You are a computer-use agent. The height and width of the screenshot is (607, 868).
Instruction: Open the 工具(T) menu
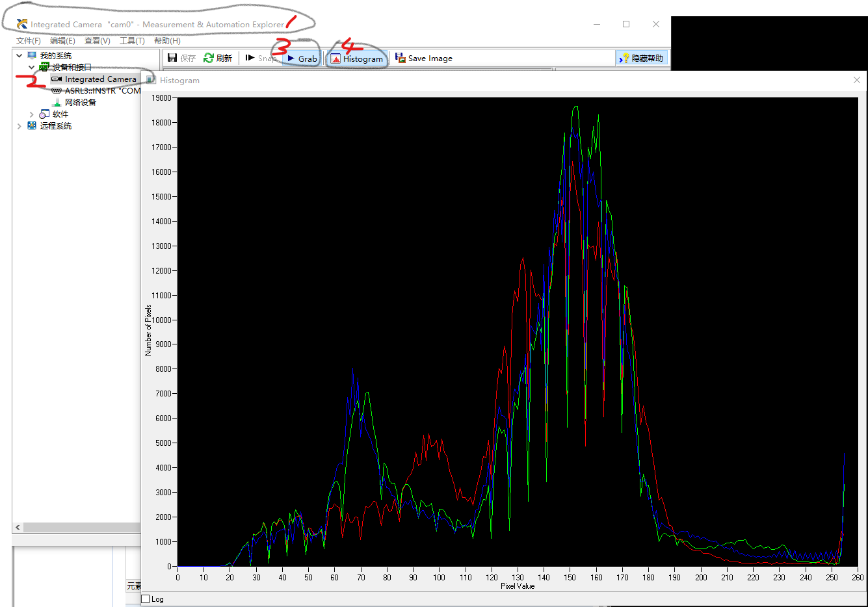pos(132,41)
